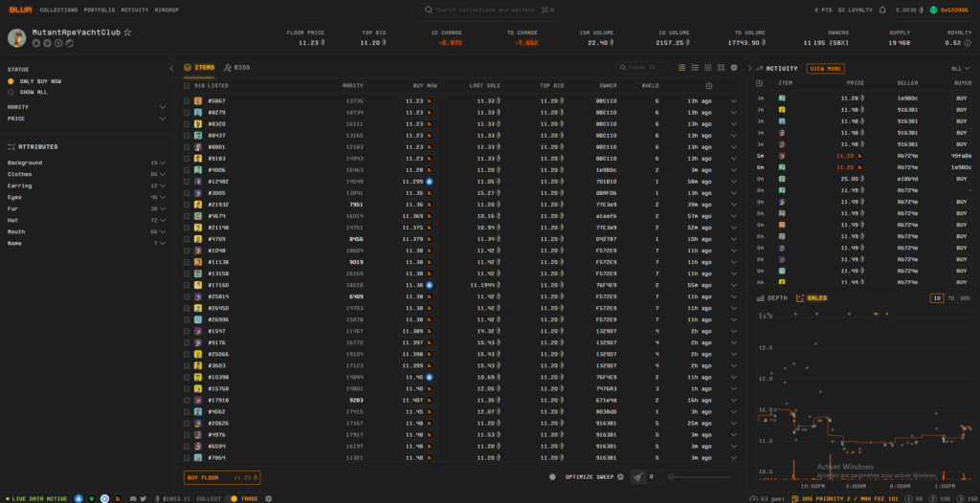This screenshot has width=980, height=503.
Task: Open the notifications bell
Action: pyautogui.click(x=882, y=10)
